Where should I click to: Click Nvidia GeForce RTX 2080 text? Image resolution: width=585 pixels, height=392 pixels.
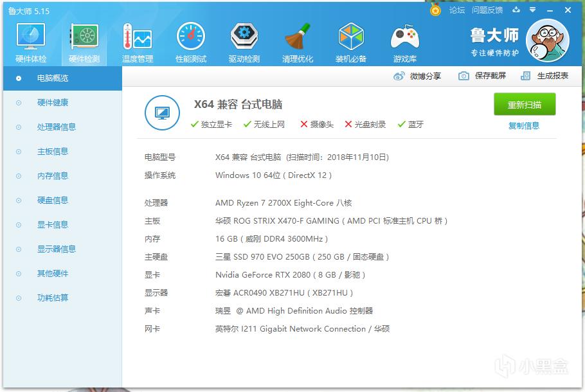click(263, 275)
